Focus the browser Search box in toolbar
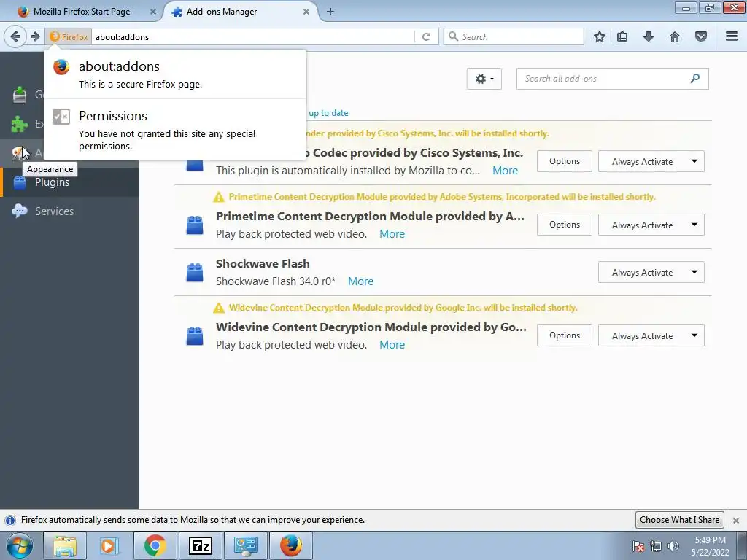The width and height of the screenshot is (747, 560). click(514, 36)
